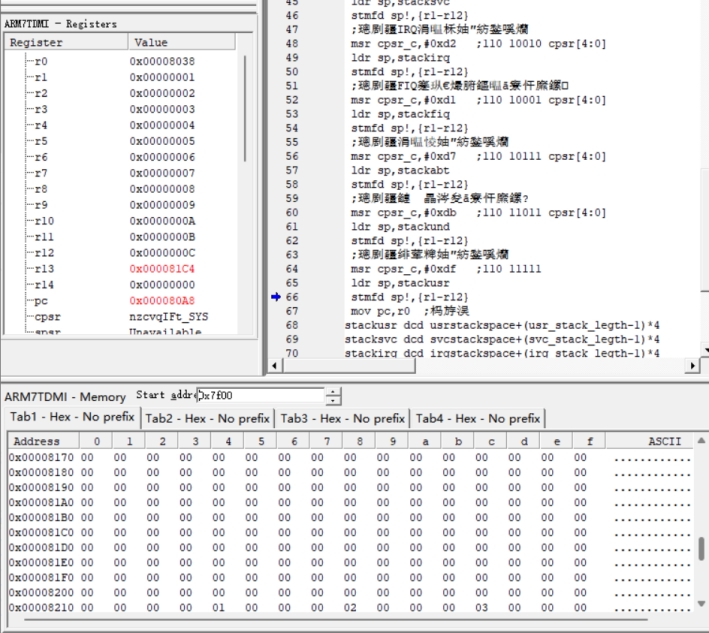The image size is (709, 633).
Task: Click r12 value 0x0000000C
Action: click(162, 253)
